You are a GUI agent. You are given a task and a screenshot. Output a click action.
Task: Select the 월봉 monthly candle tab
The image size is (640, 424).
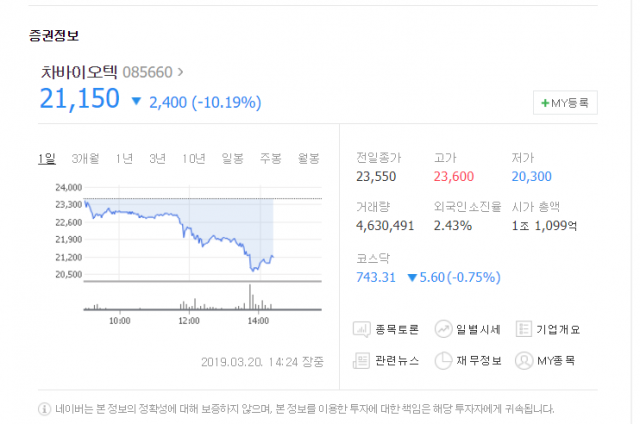tap(309, 158)
